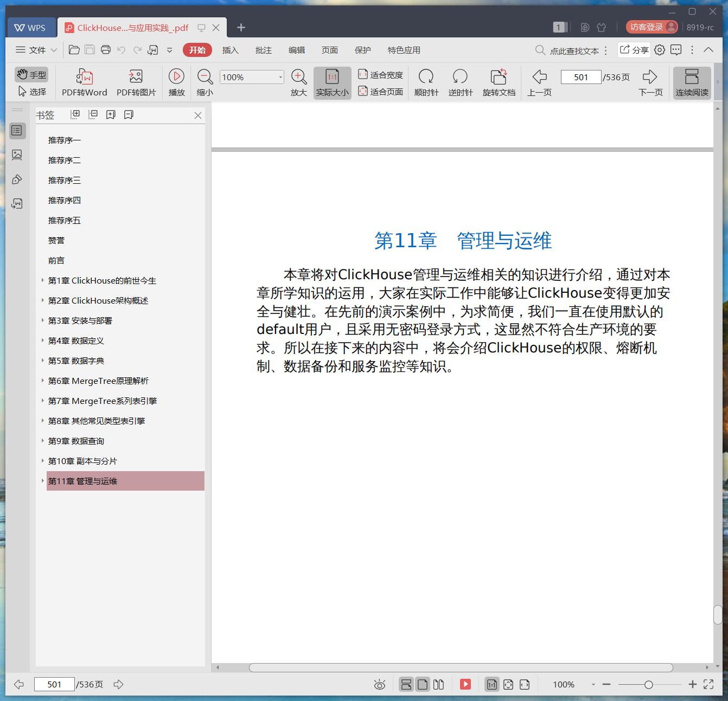
Task: Collapse all bookmarks icon
Action: click(93, 114)
